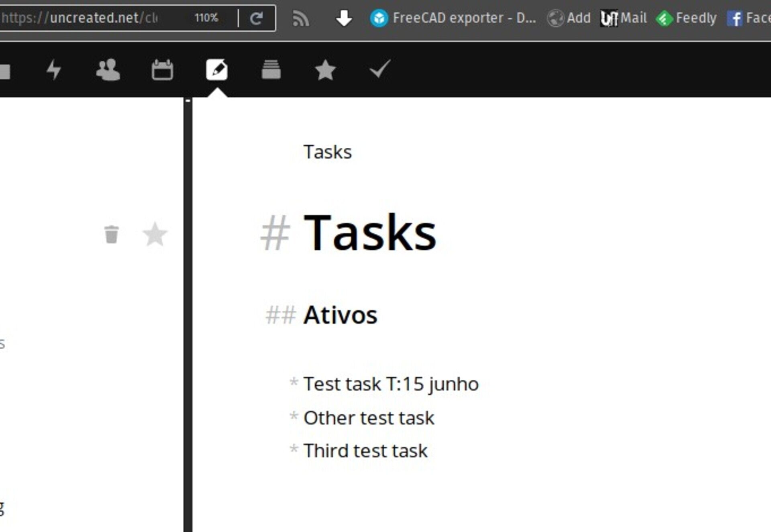Click the lightning bolt Activity icon
Screen dimensions: 771x532
[53, 69]
